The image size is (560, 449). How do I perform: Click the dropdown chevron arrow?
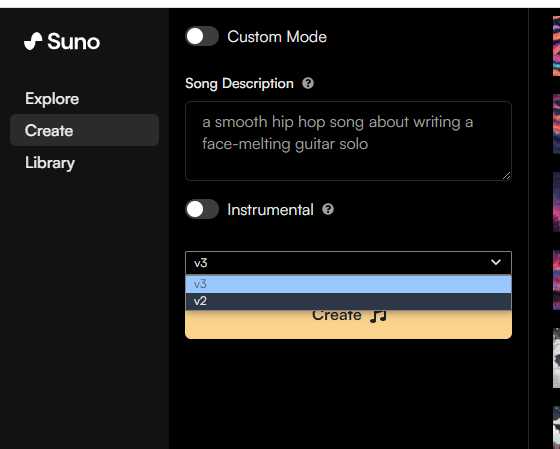tap(496, 262)
